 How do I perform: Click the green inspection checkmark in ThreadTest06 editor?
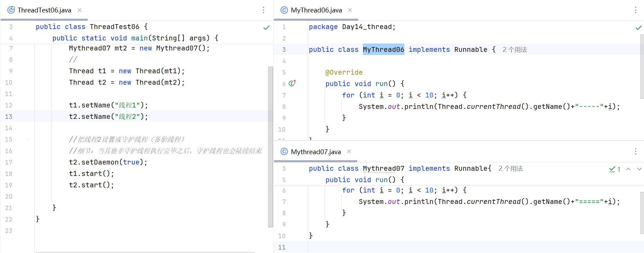(266, 28)
